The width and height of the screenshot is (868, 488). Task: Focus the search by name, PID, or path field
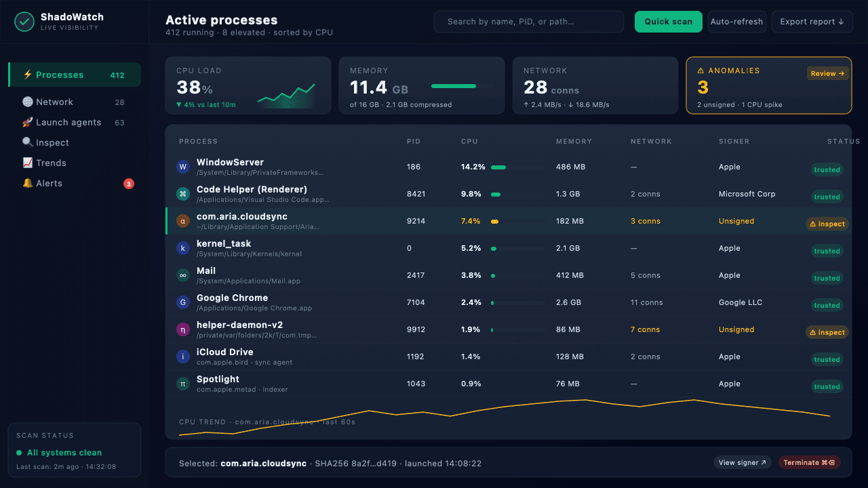[x=528, y=22]
